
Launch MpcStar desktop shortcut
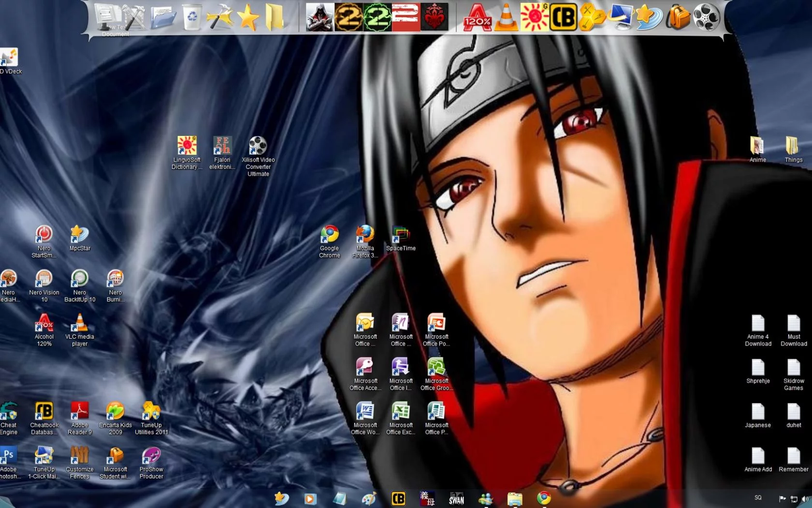(80, 238)
